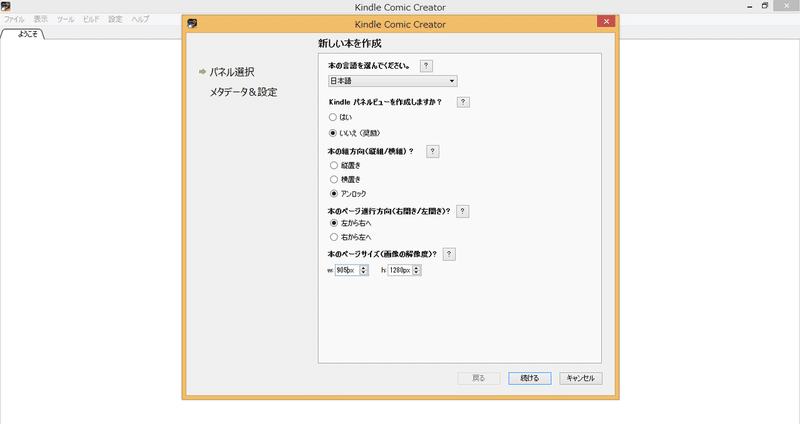The height and width of the screenshot is (424, 800).
Task: Open help for Kindle panel view question
Action: [463, 102]
